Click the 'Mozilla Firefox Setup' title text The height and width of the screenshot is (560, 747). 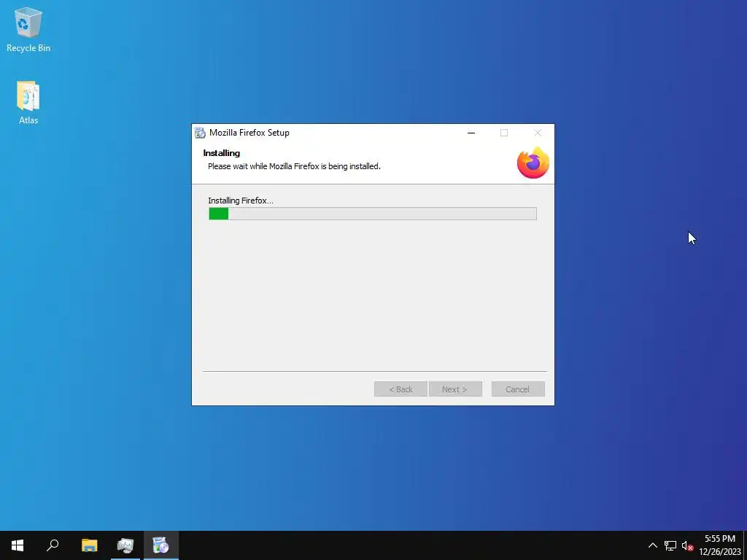click(x=249, y=133)
